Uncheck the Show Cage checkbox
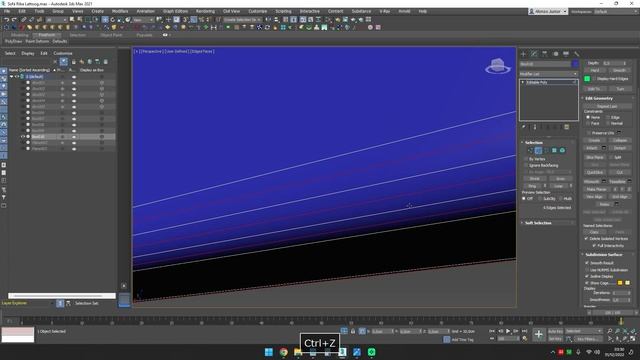Viewport: 640px width, 360px height. pos(587,283)
